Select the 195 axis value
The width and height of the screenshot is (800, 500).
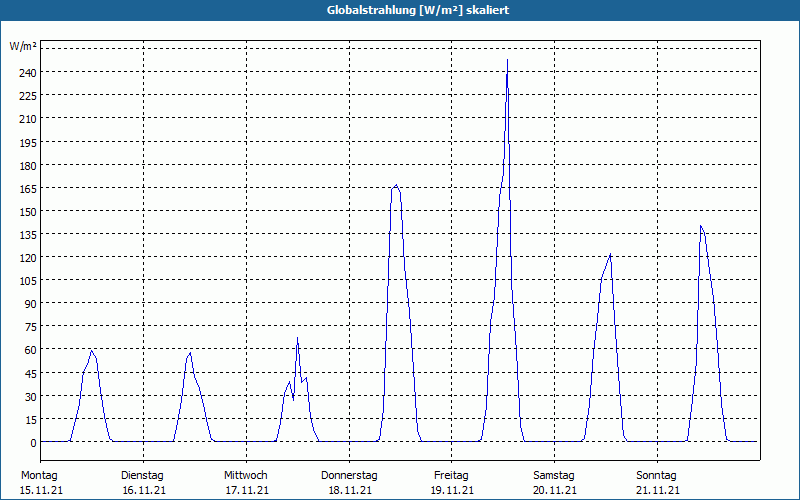coord(28,142)
